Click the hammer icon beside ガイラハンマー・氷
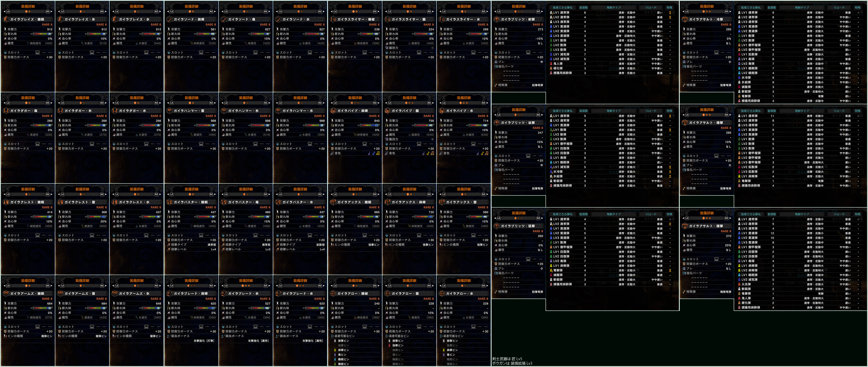This screenshot has width=868, height=367. click(224, 111)
